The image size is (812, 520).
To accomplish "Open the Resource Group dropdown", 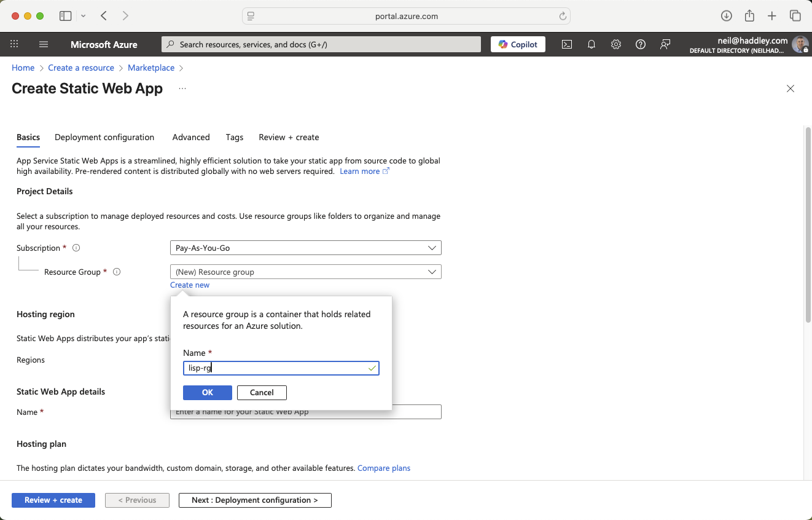I will [305, 271].
